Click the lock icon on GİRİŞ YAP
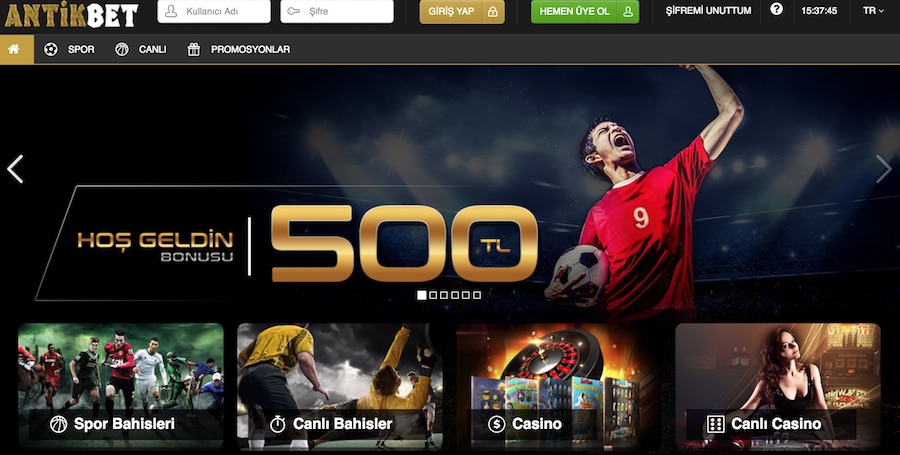 coord(492,11)
